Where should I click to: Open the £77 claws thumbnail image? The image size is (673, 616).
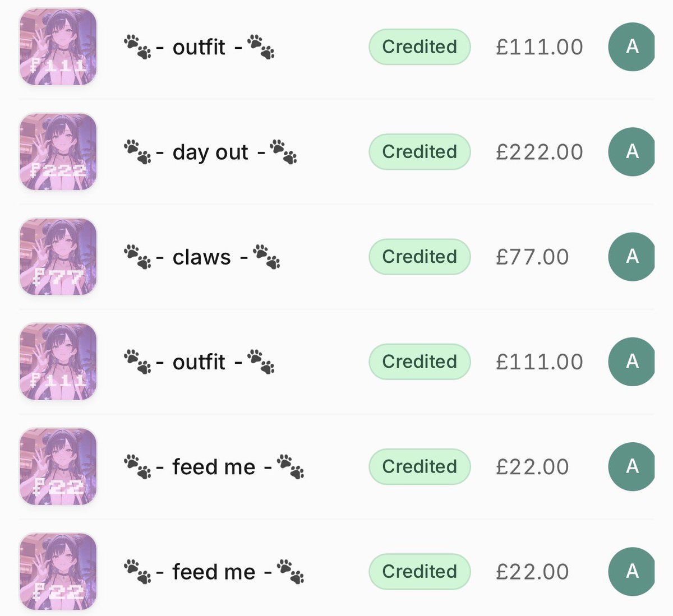(x=58, y=257)
